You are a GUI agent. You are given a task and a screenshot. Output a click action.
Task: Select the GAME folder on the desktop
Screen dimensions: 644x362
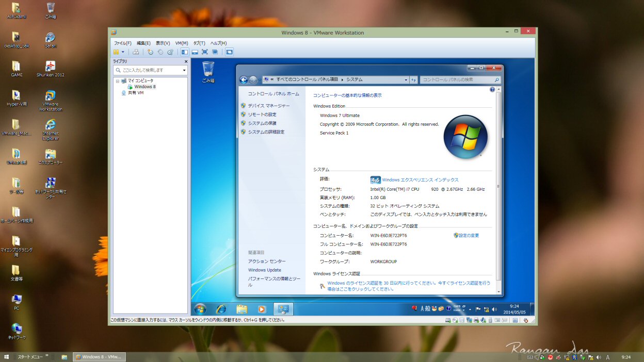17,69
